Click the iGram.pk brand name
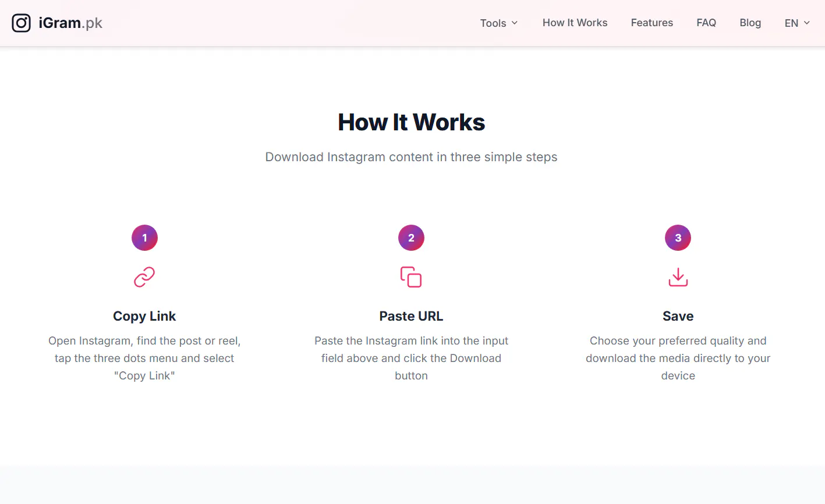 tap(70, 23)
